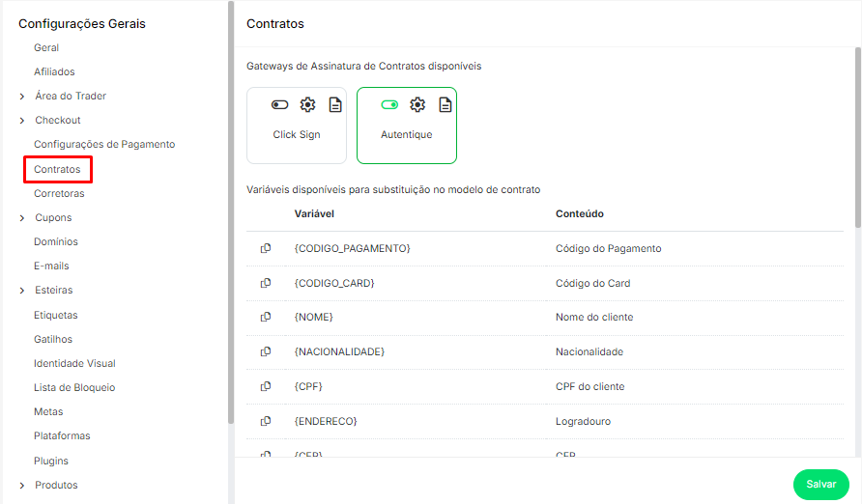Enable the Click Sign gateway toggle
The width and height of the screenshot is (862, 504).
point(279,105)
